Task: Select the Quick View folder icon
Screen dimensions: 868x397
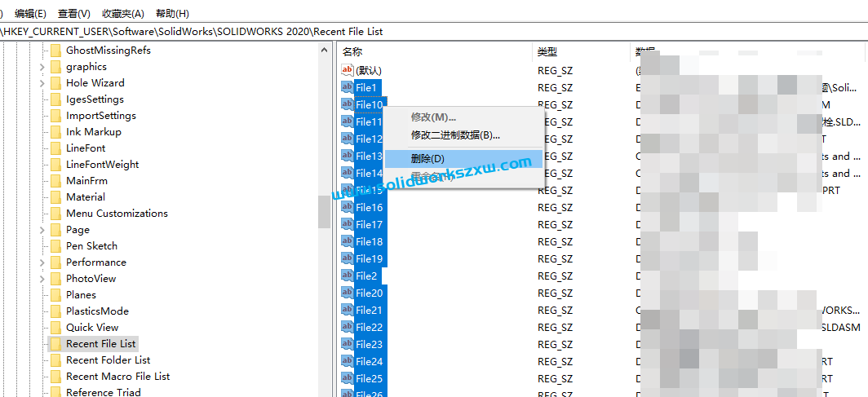Action: [55, 328]
